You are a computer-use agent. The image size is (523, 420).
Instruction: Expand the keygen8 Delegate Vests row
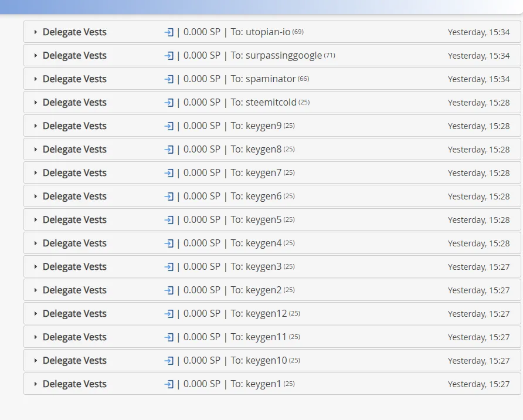pos(35,150)
